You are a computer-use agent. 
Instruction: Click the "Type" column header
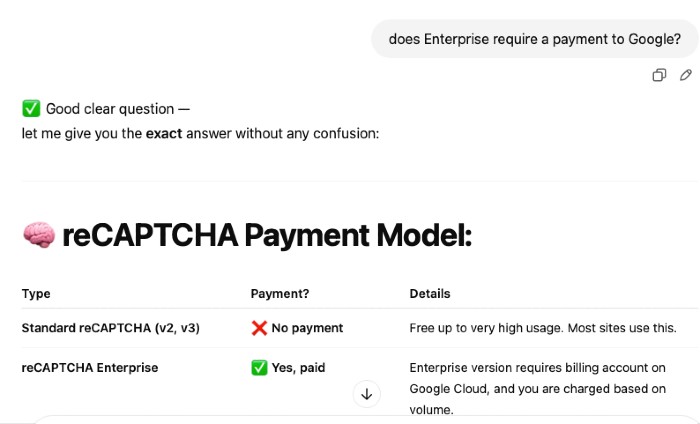pos(36,294)
